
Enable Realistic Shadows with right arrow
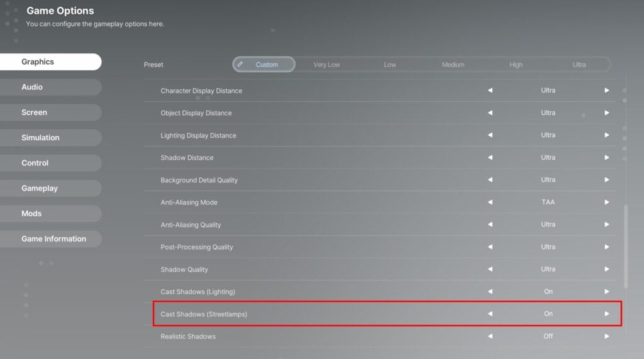607,336
